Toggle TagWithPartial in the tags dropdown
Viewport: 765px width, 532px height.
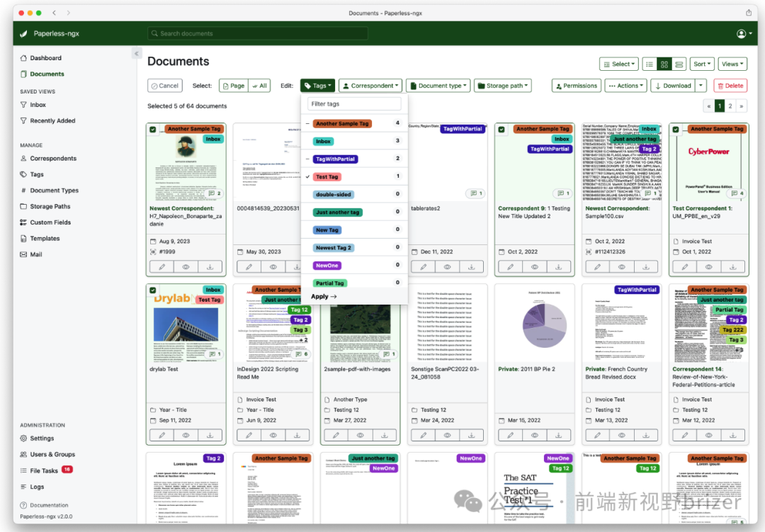[x=354, y=159]
